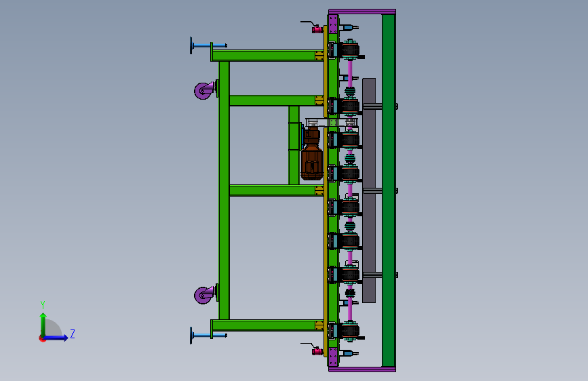Click the red X origin ball of triad
The width and height of the screenshot is (588, 381).
(42, 338)
